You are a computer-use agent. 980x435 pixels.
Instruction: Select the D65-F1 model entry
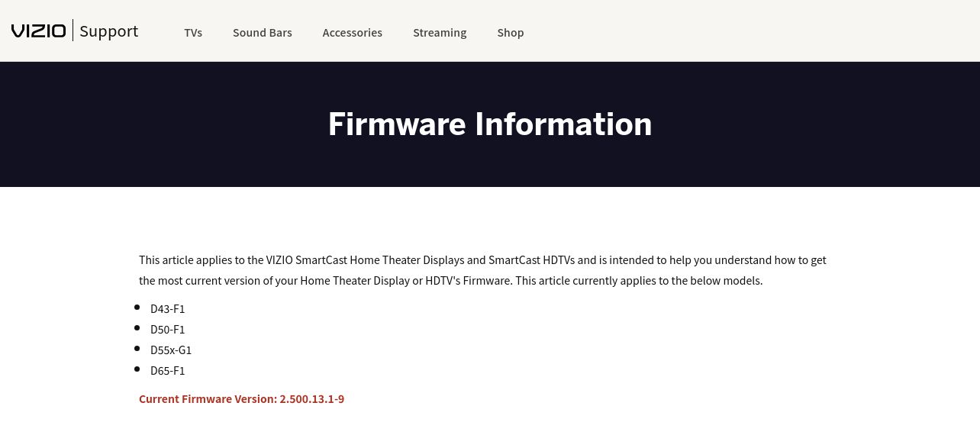pos(168,370)
